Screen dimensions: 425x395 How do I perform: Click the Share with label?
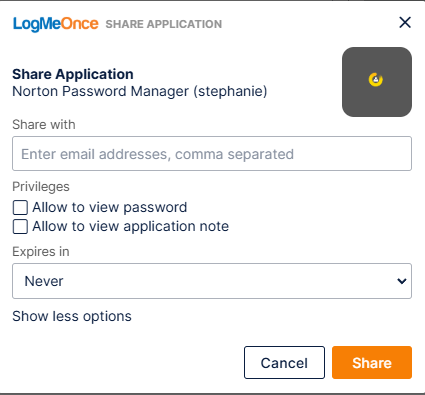(44, 125)
